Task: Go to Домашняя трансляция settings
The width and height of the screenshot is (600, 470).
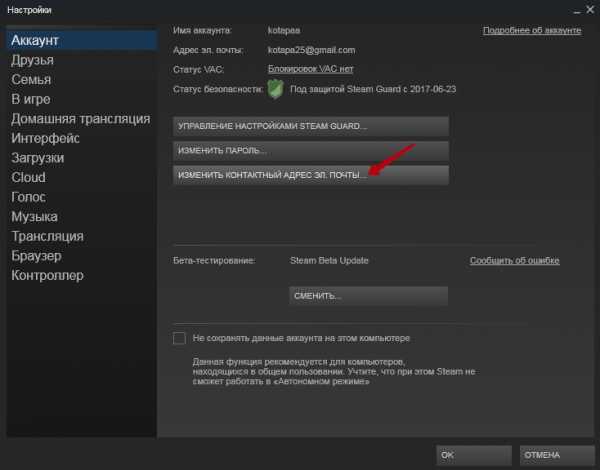Action: 80,119
